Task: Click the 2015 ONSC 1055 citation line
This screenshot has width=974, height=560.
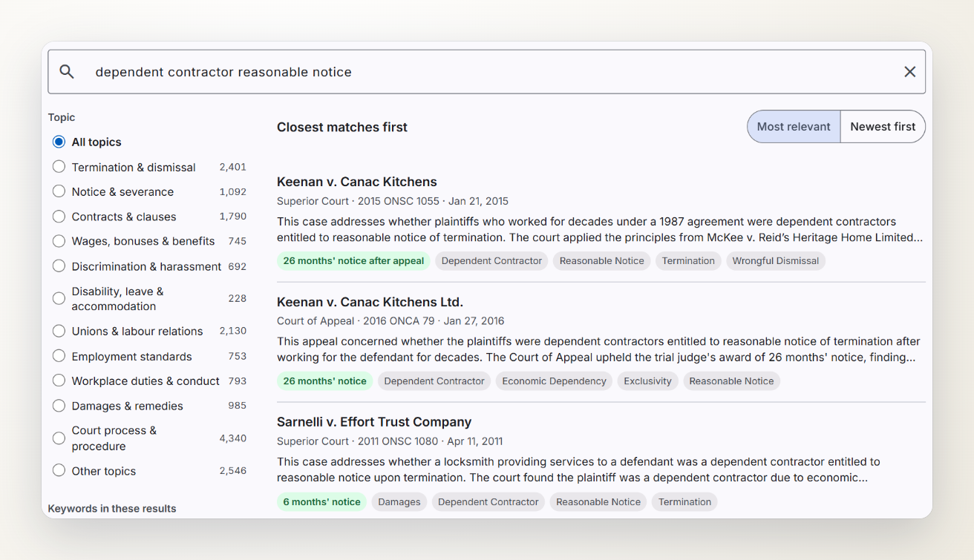Action: 393,201
